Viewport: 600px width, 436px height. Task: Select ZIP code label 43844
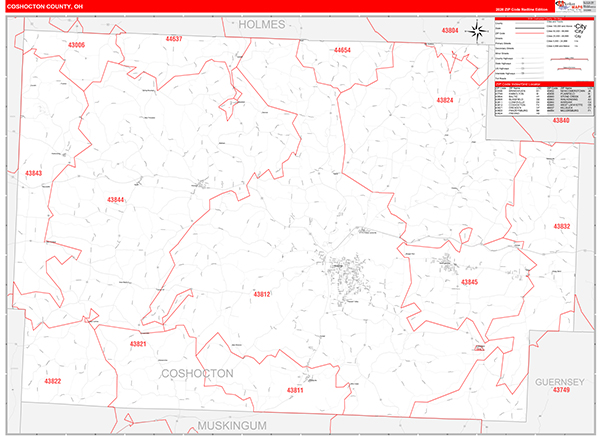pyautogui.click(x=115, y=200)
